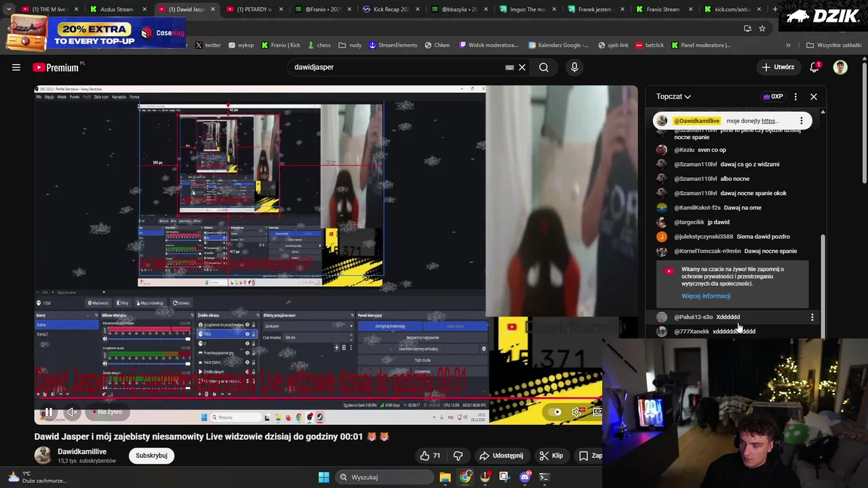Screen dimensions: 868x488
Task: Dislike the video
Action: click(x=458, y=455)
